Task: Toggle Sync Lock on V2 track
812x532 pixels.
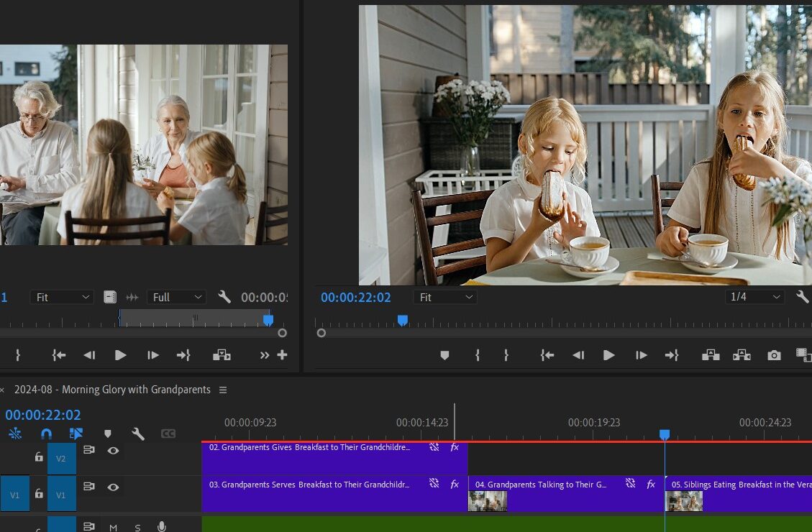Action: 89,450
